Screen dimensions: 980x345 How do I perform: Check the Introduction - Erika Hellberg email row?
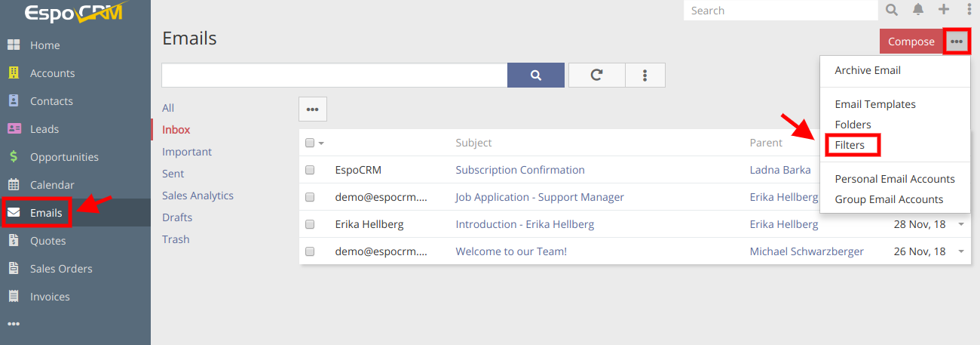coord(310,224)
